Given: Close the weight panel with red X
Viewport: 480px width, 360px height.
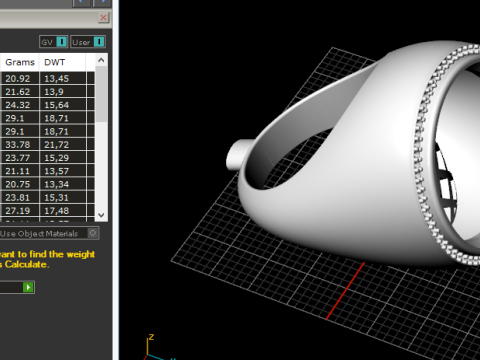Looking at the screenshot, I should click(x=104, y=18).
